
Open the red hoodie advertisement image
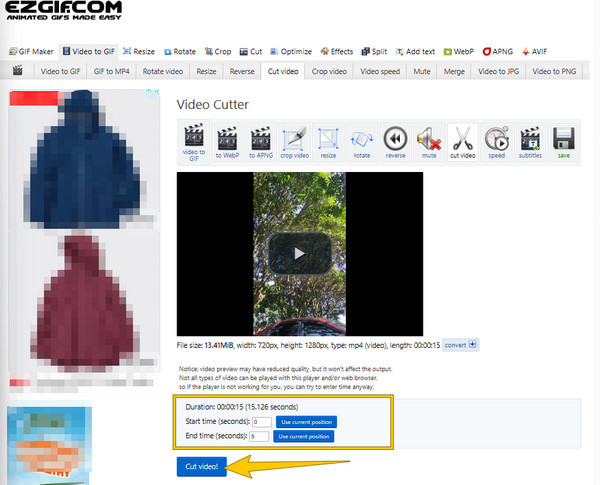[82, 303]
